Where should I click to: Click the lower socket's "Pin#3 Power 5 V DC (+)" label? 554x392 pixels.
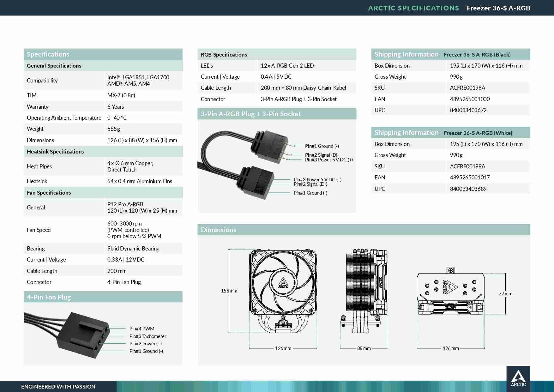pos(317,180)
